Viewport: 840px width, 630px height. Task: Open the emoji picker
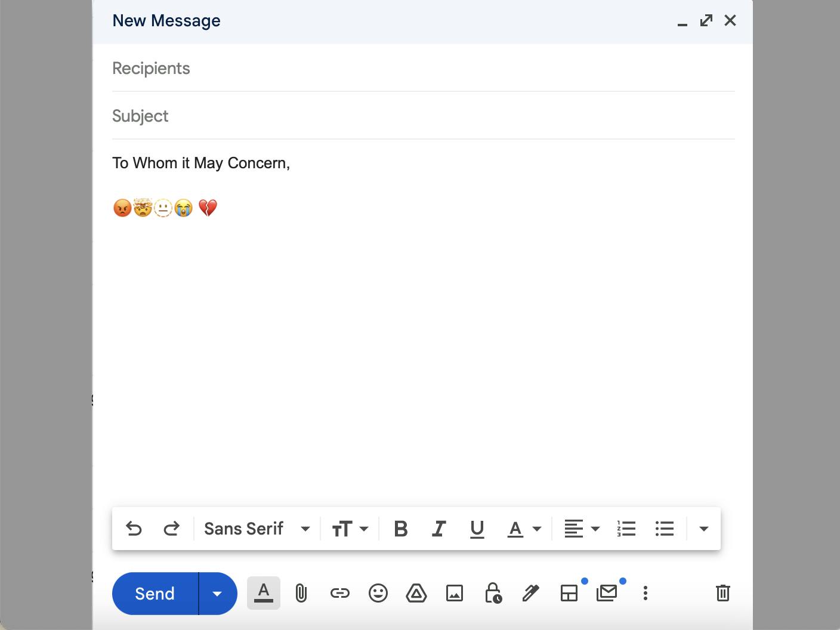[x=378, y=593]
